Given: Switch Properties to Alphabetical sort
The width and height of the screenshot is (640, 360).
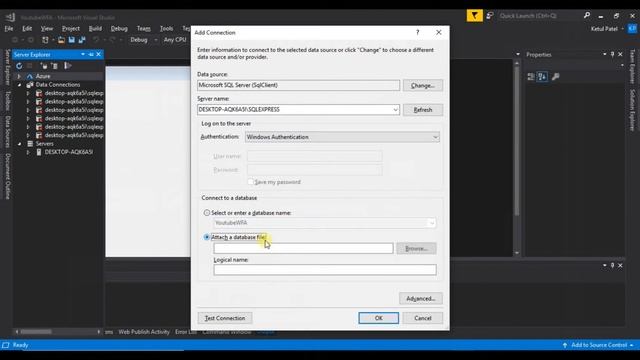Looking at the screenshot, I should (x=542, y=76).
